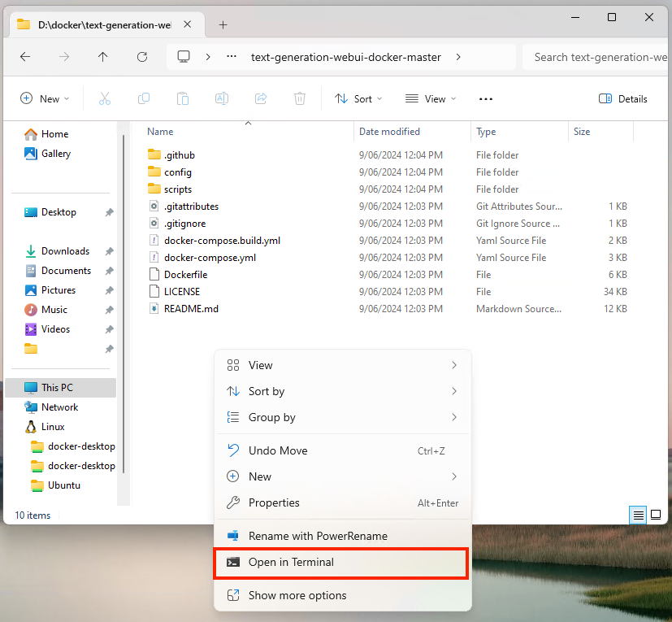Click the Paste toolbar icon
This screenshot has width=672, height=622.
click(183, 98)
